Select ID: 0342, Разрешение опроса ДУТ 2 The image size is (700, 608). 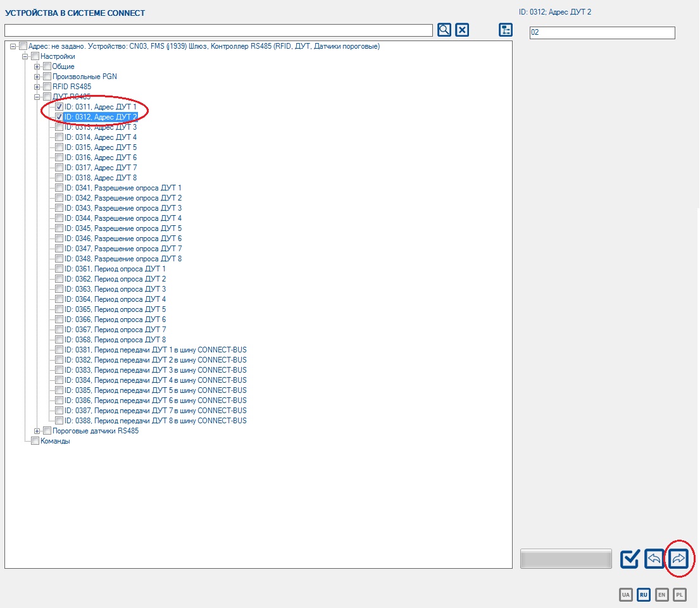(x=123, y=198)
